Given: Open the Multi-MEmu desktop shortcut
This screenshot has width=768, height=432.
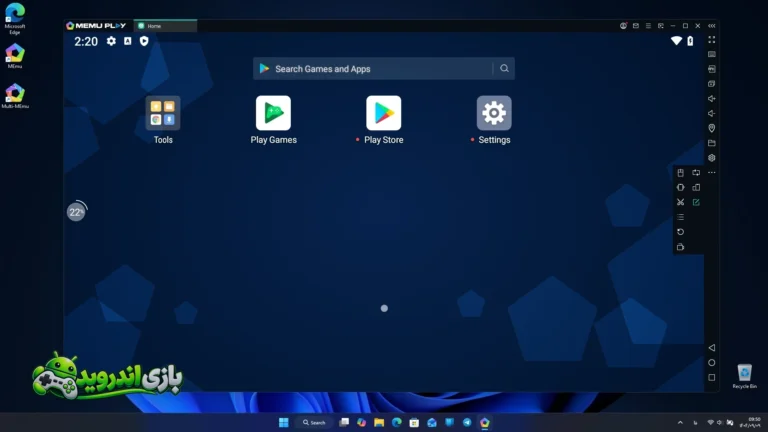Looking at the screenshot, I should pos(15,96).
